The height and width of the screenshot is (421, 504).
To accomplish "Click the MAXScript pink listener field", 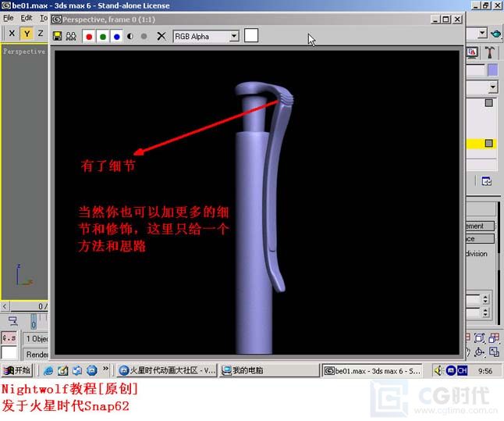I will [9, 338].
